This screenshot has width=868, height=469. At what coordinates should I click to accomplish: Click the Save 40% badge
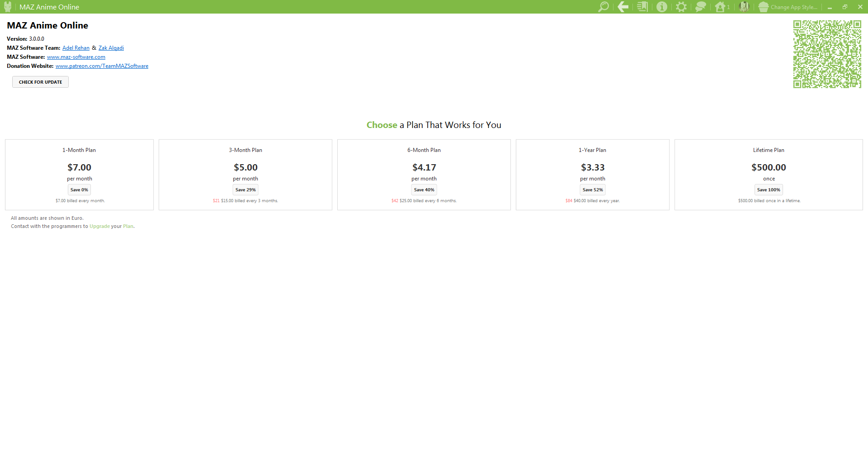point(424,190)
